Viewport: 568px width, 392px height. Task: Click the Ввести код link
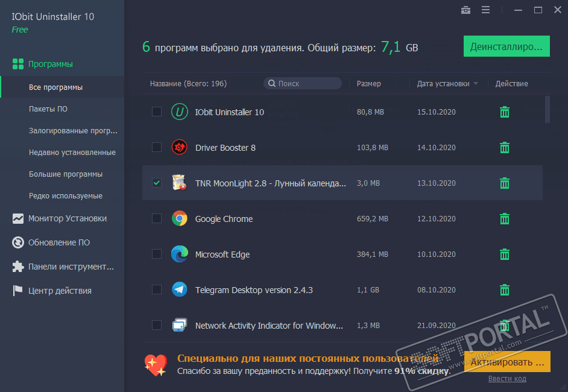pos(506,379)
